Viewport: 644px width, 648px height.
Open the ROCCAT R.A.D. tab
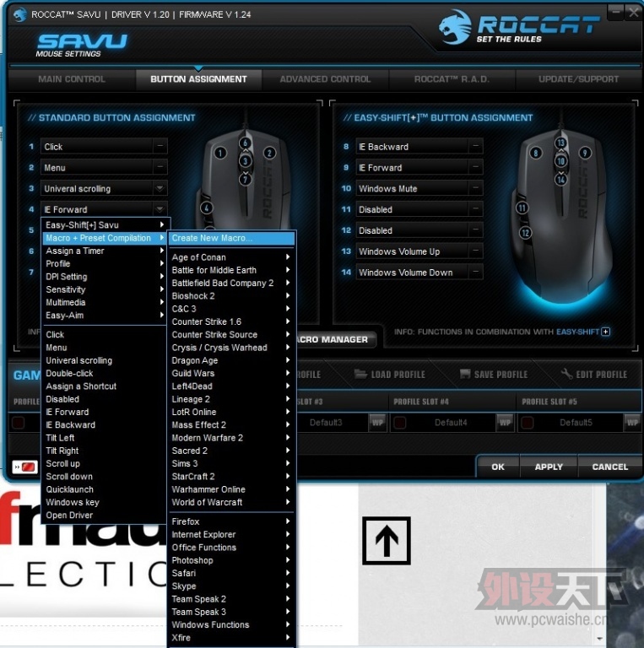point(452,79)
